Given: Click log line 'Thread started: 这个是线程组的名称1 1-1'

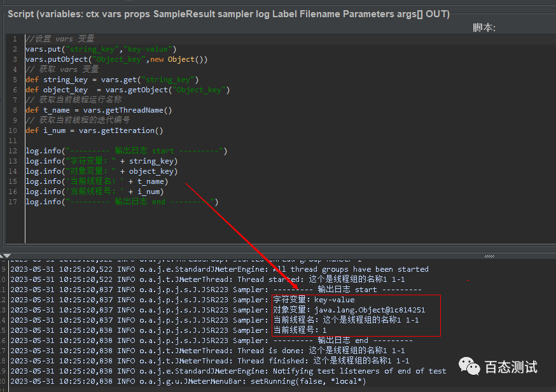Looking at the screenshot, I should (x=207, y=279).
